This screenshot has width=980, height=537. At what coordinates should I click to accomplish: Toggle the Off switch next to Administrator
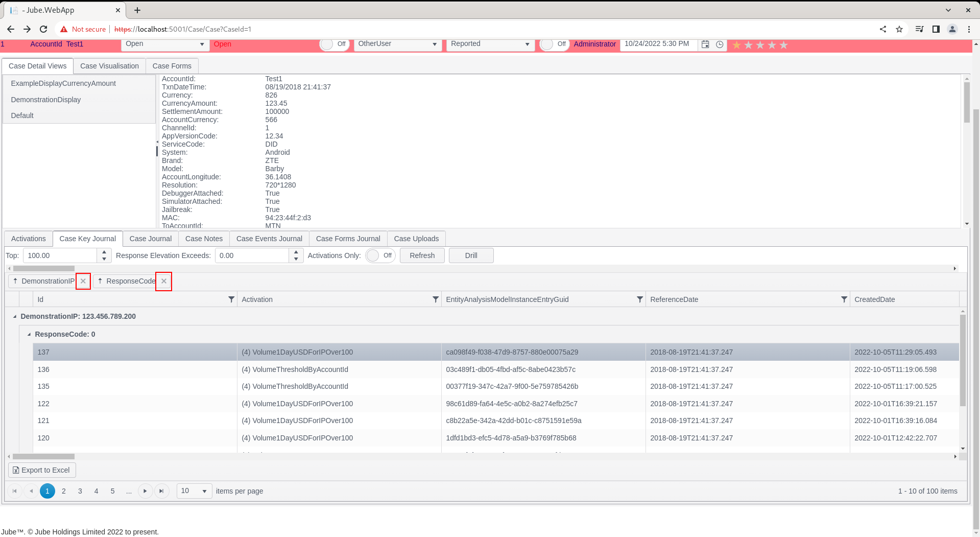(x=555, y=44)
